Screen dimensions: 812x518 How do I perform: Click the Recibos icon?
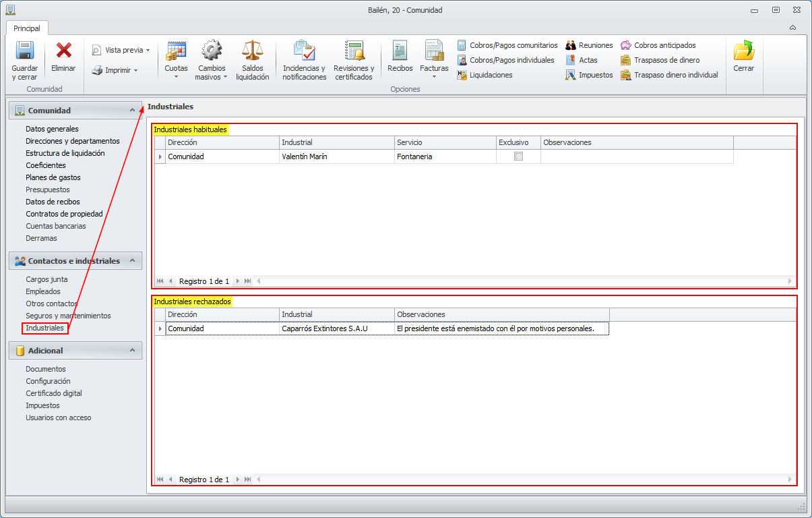click(x=400, y=51)
